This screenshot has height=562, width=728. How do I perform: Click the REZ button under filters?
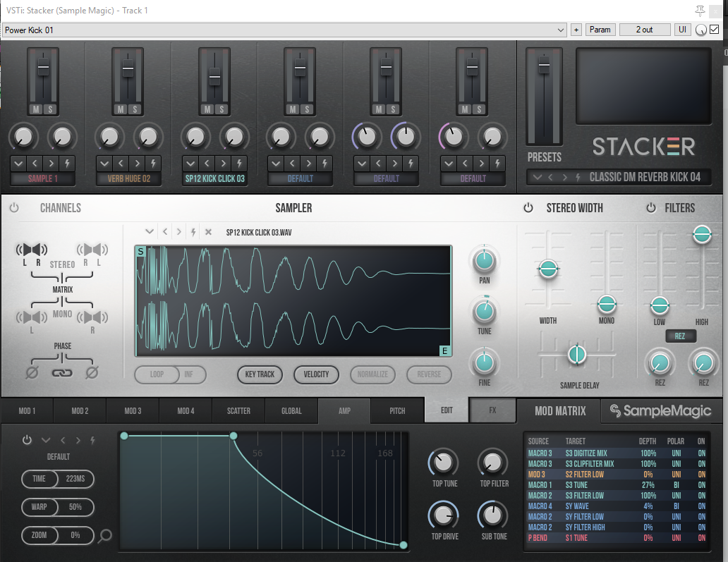(x=680, y=336)
